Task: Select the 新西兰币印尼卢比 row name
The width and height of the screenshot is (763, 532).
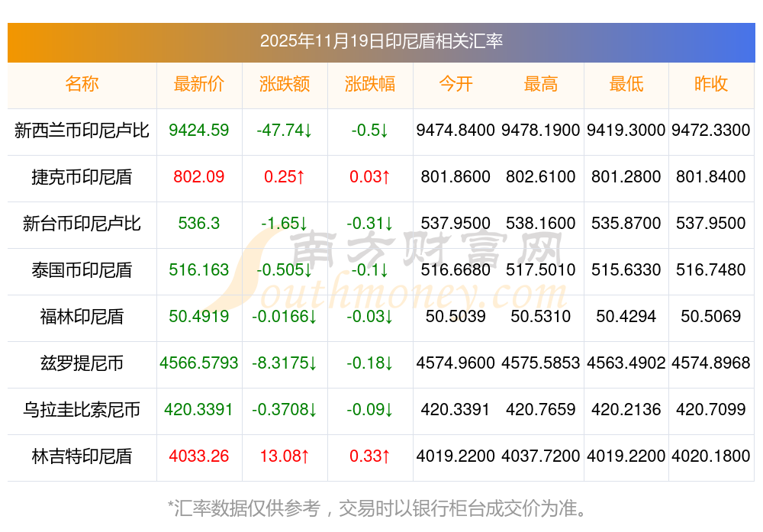Action: (82, 131)
